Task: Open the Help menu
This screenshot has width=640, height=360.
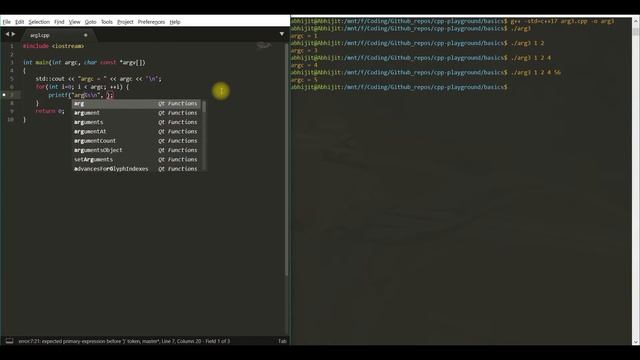Action: 175,22
